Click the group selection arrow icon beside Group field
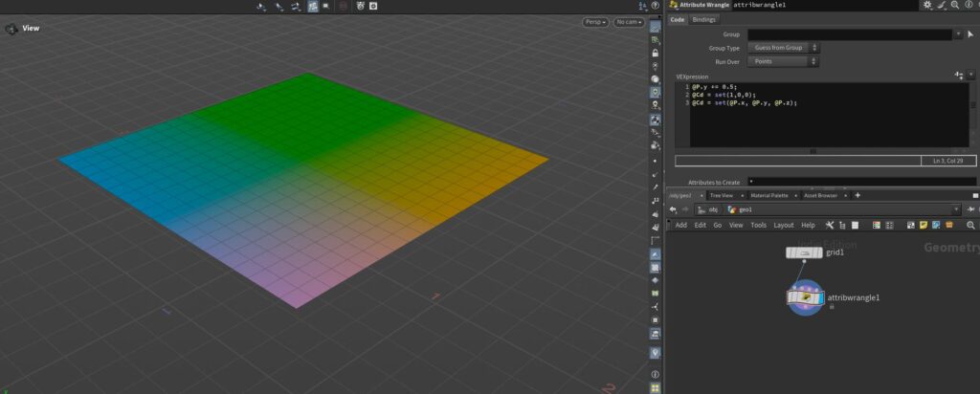 pyautogui.click(x=970, y=33)
